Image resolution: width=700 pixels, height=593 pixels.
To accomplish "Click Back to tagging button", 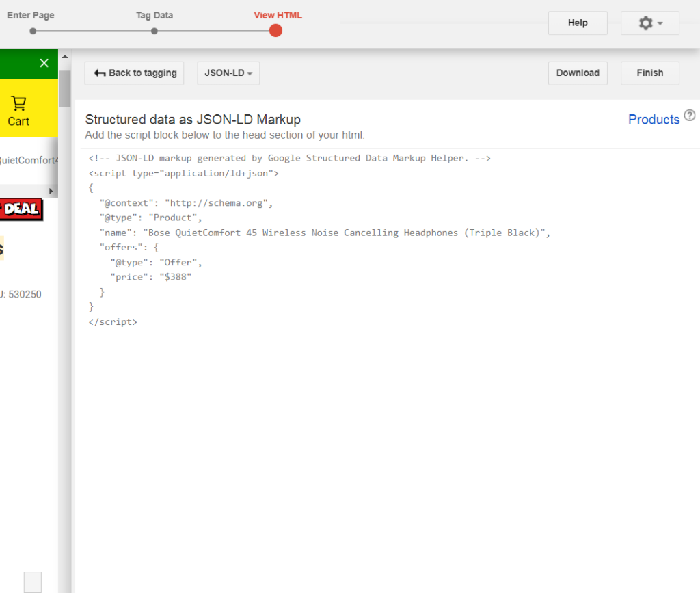I will point(135,73).
